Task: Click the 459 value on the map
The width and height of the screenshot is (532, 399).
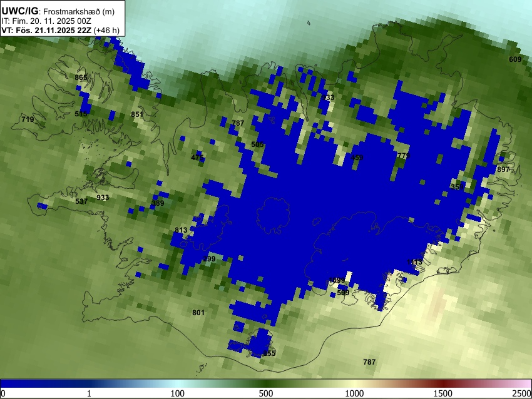Action: click(357, 158)
